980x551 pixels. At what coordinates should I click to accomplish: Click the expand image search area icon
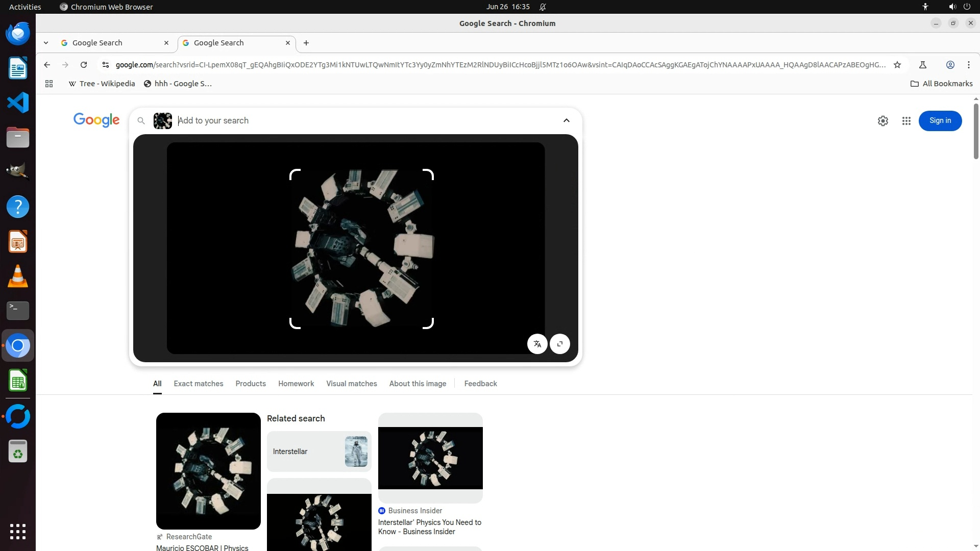pos(560,344)
